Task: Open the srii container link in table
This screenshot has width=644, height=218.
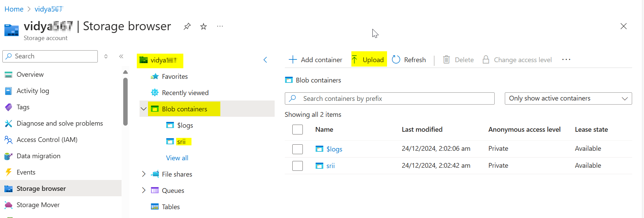Action: point(330,166)
